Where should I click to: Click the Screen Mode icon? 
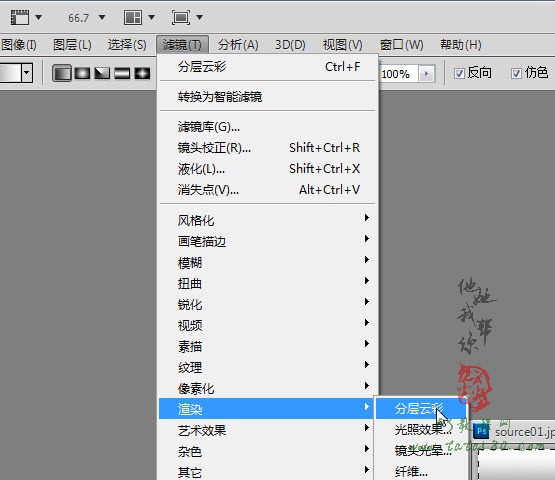point(181,17)
